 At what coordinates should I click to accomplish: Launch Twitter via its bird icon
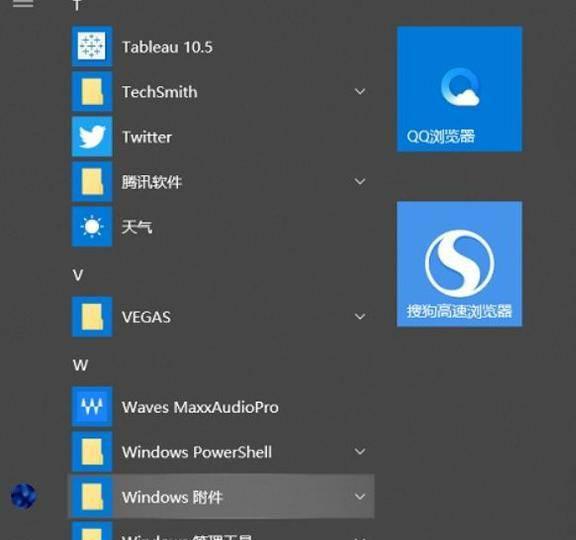[x=92, y=137]
